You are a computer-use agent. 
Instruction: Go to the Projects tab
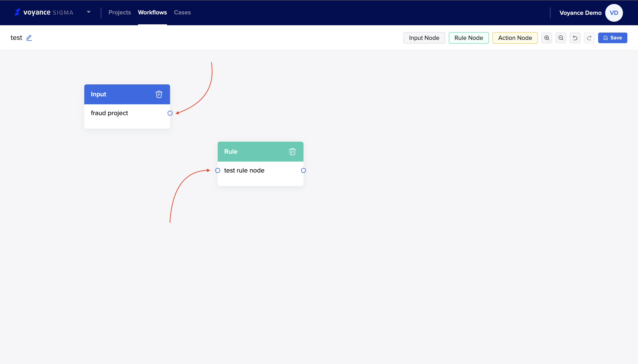point(120,12)
